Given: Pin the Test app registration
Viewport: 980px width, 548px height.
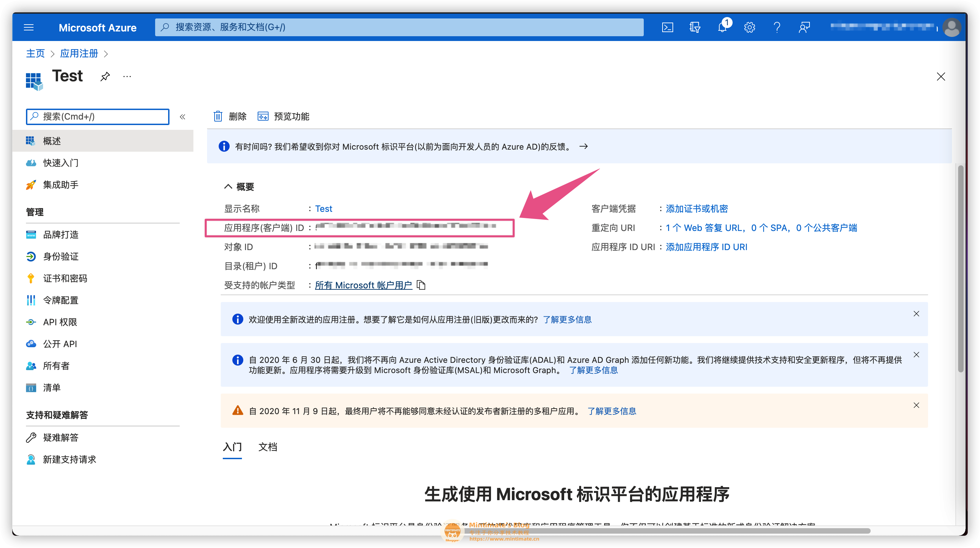Looking at the screenshot, I should point(105,77).
